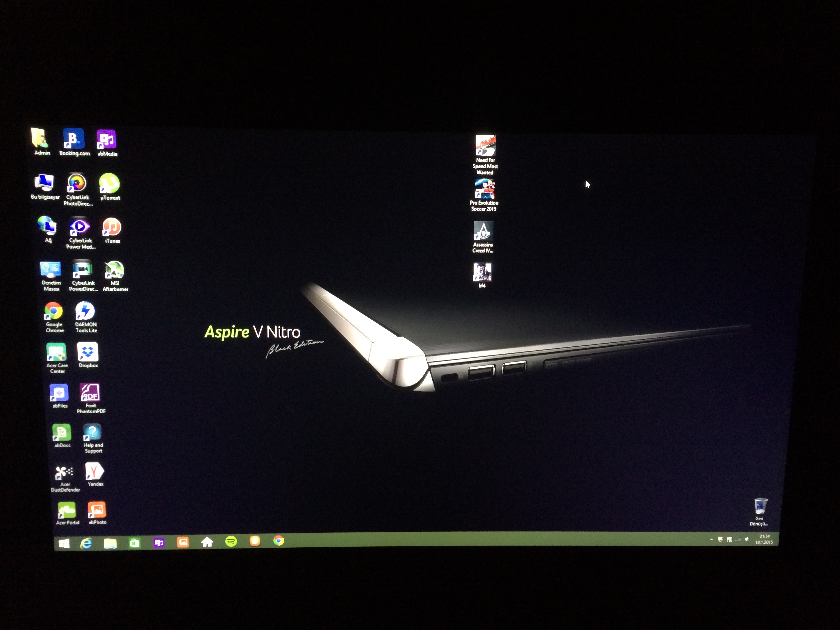Open Denetim Masası (Control Panel) icon

[50, 276]
